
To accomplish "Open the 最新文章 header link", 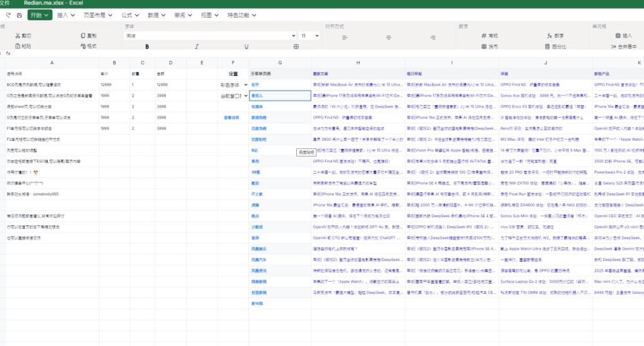I will point(320,74).
